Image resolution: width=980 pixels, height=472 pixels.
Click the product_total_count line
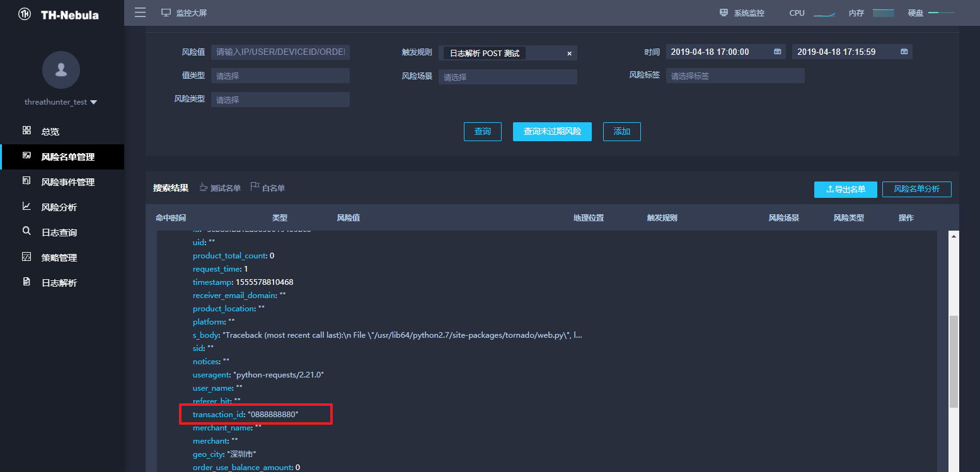[234, 256]
